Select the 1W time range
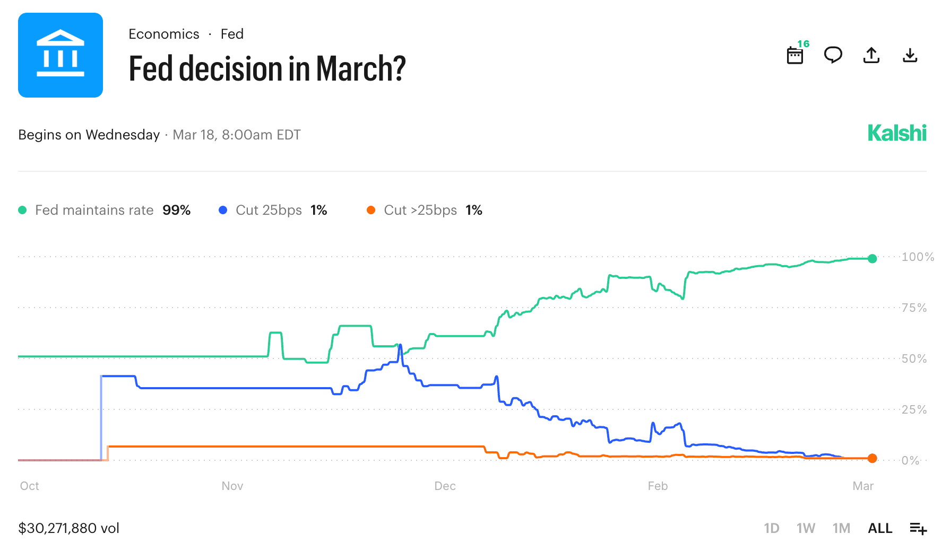 (806, 528)
